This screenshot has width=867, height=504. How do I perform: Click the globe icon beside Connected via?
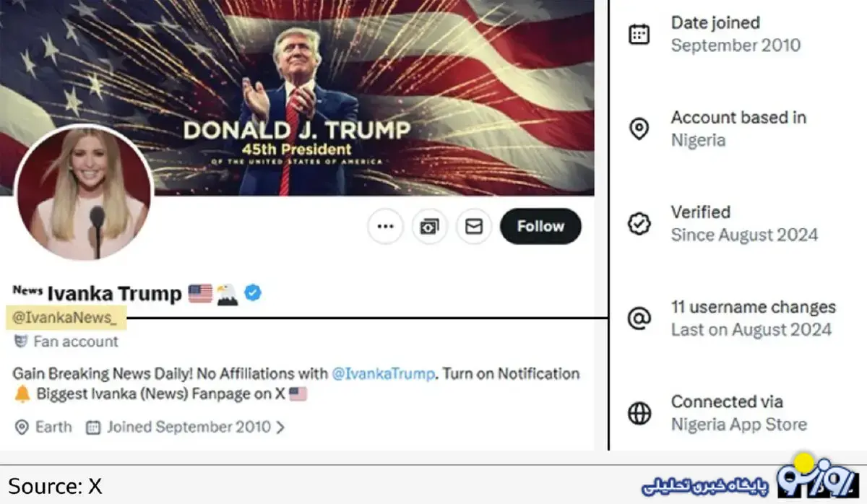coord(639,413)
